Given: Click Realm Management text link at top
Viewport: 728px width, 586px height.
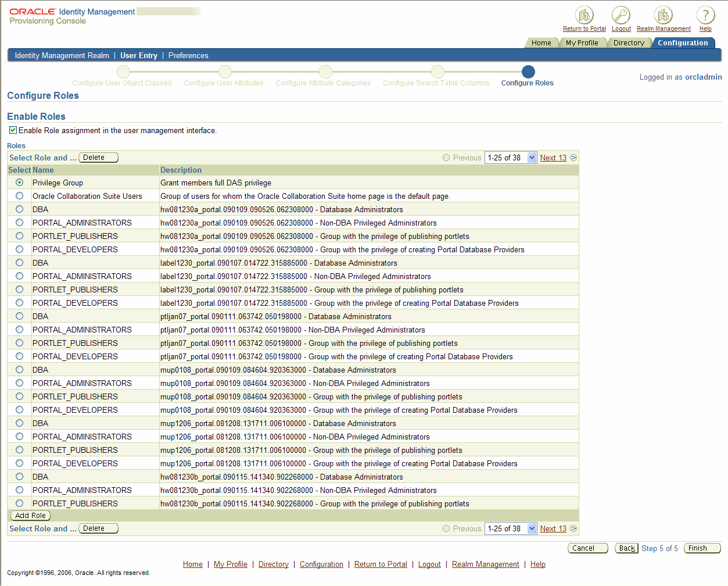Looking at the screenshot, I should (x=664, y=28).
